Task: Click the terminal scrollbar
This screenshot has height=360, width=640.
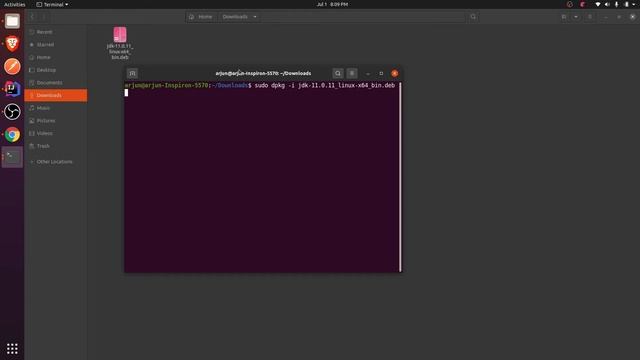Action: click(400, 177)
